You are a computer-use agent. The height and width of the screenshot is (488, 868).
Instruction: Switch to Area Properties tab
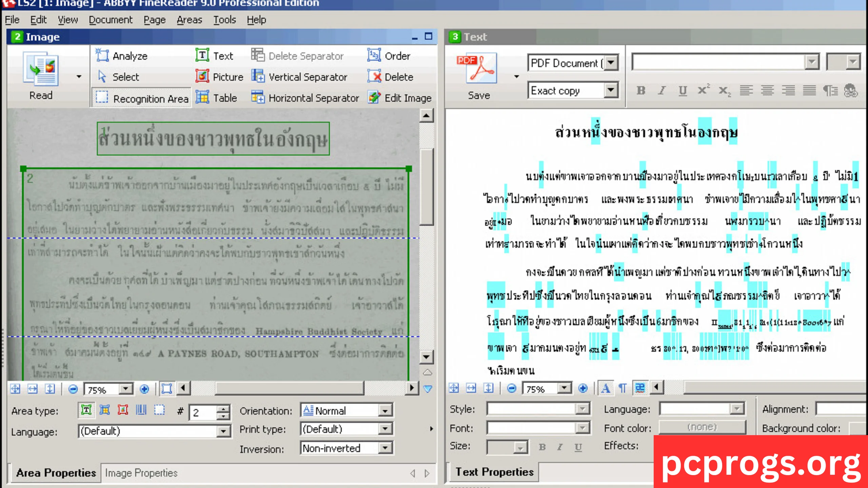tap(56, 473)
